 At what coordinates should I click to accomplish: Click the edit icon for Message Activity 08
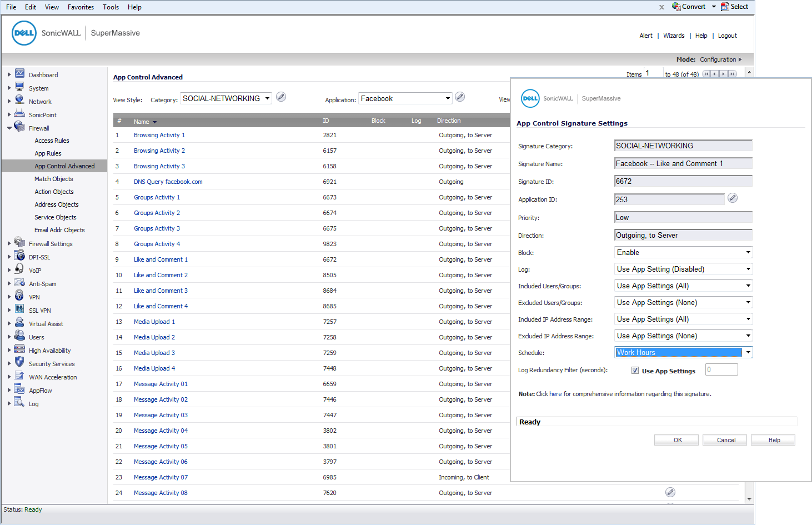tap(670, 492)
